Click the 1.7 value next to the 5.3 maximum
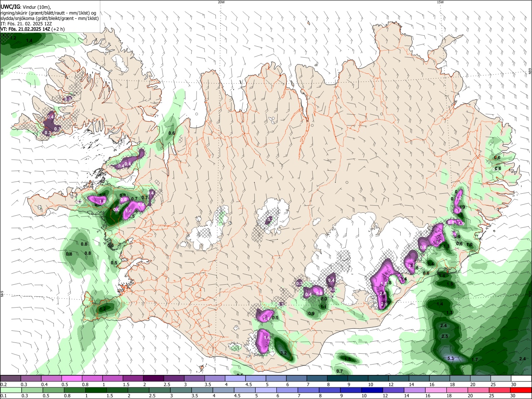 (475, 360)
